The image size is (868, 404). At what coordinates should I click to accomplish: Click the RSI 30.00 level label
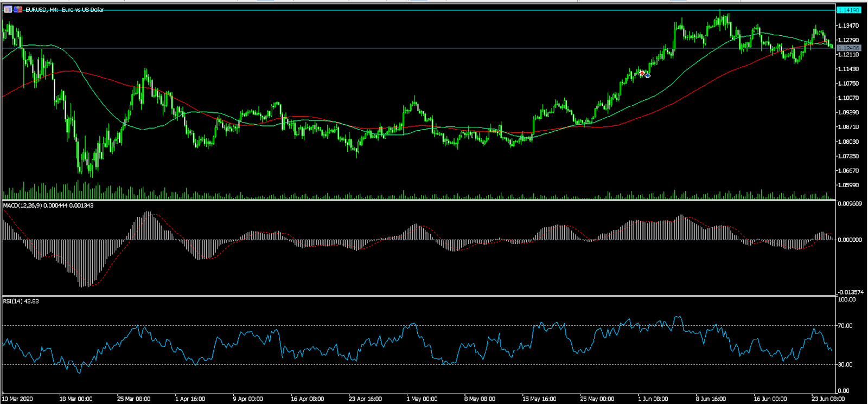tap(845, 364)
